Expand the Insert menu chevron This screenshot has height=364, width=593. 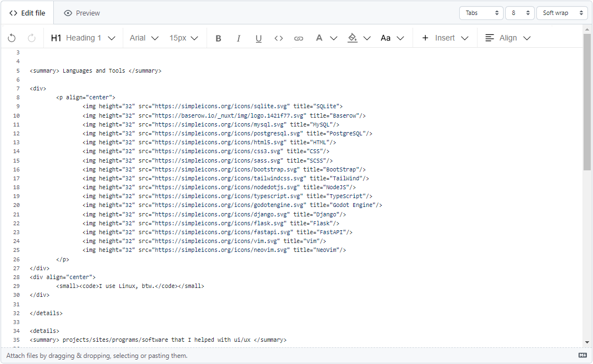[x=465, y=38]
